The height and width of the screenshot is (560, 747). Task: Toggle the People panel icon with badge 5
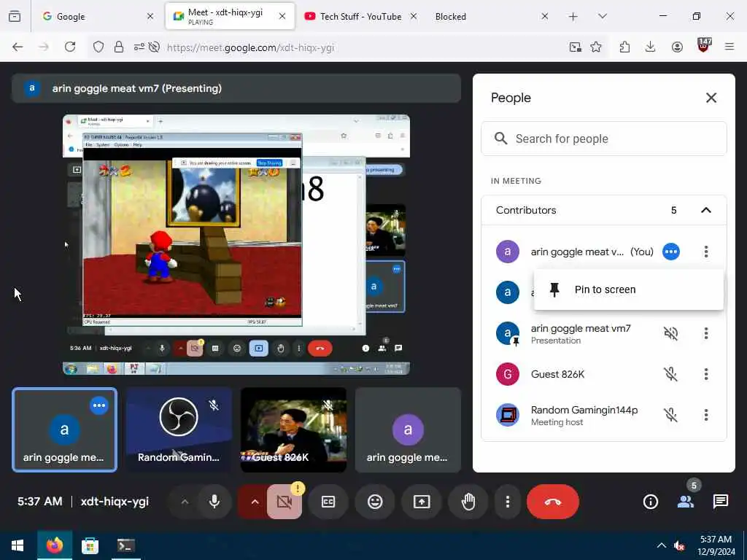click(686, 502)
